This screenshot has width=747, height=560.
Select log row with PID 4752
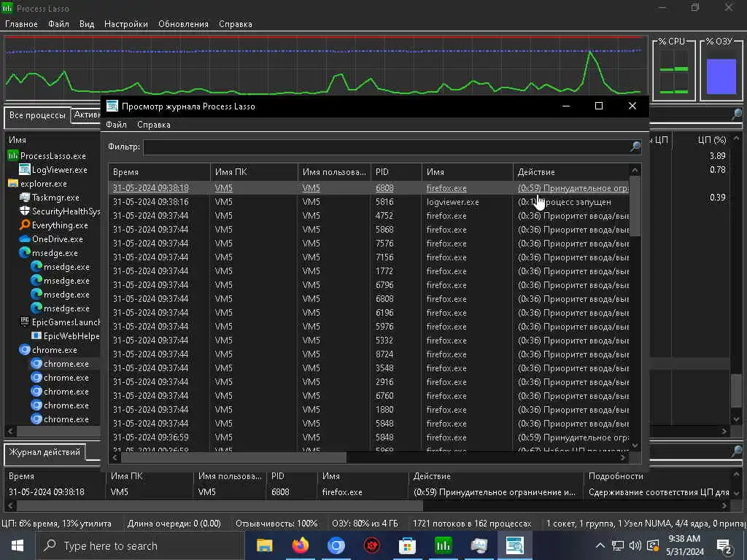click(x=369, y=216)
